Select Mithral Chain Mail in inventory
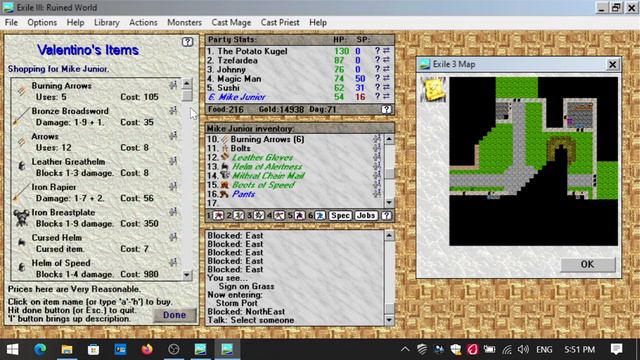The width and height of the screenshot is (640, 360). click(x=268, y=176)
